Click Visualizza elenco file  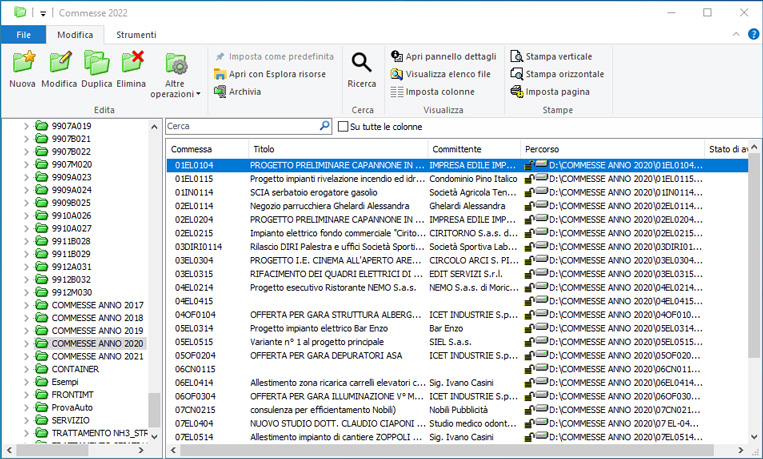pos(440,74)
